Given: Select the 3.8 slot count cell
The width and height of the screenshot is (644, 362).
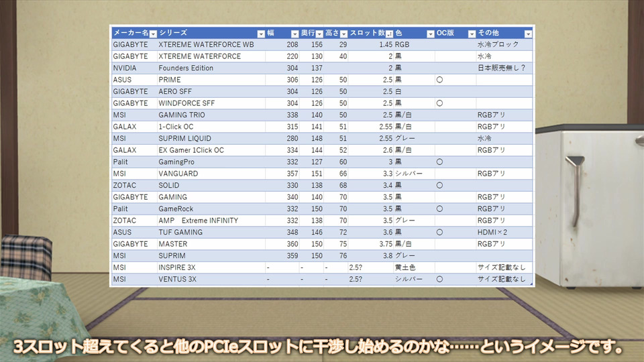Looking at the screenshot, I should tap(371, 255).
